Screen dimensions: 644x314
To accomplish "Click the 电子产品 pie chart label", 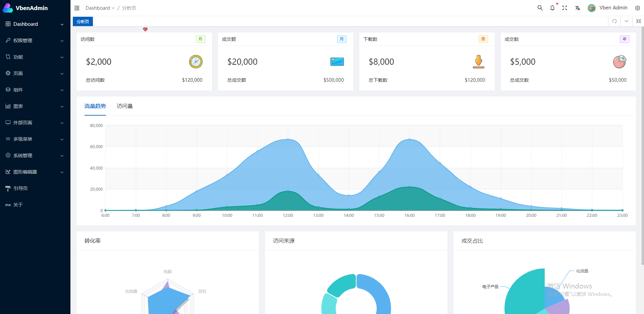I will (x=490, y=287).
